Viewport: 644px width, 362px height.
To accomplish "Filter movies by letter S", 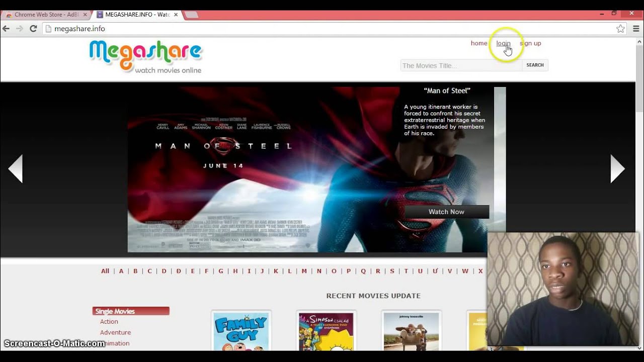I will (x=392, y=271).
